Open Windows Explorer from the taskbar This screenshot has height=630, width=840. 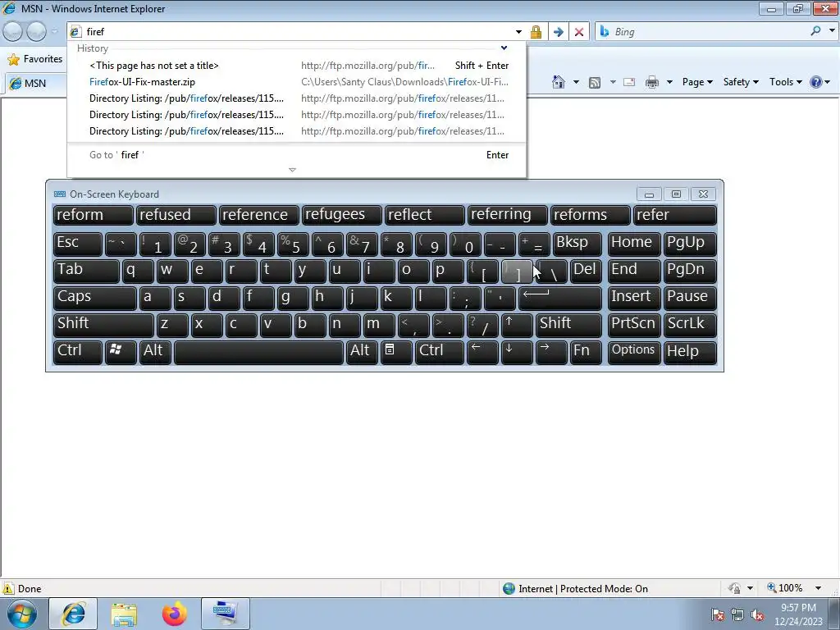coord(125,614)
